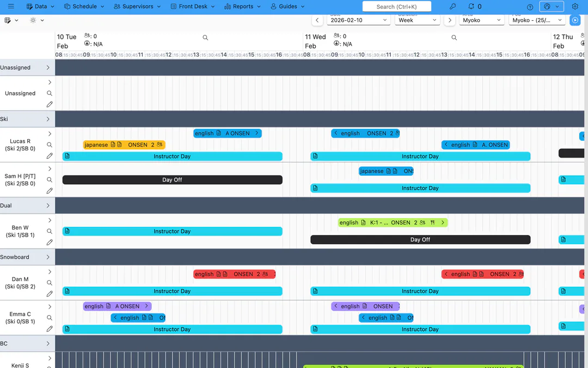Toggle the brightness theme selector icon
Viewport: 588px width, 368px height.
tap(33, 20)
